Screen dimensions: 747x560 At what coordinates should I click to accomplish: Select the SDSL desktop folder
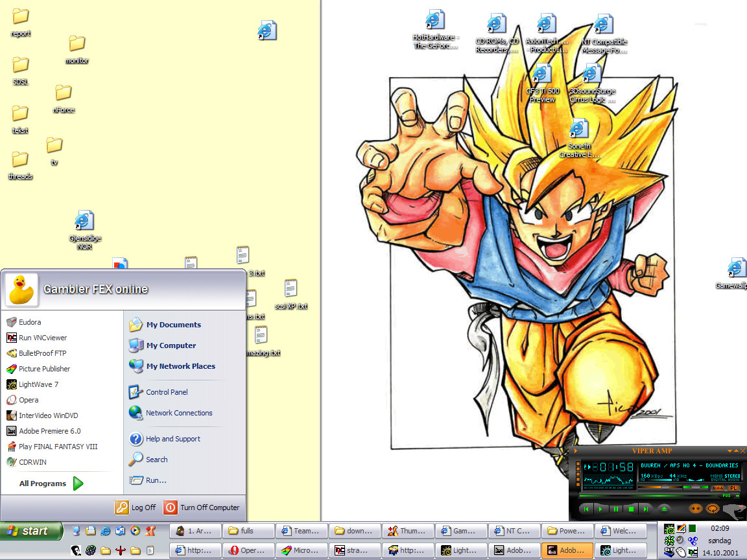click(x=21, y=71)
